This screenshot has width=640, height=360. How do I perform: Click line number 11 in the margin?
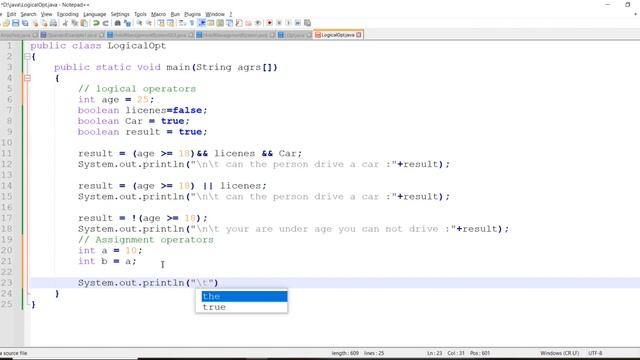coord(7,153)
